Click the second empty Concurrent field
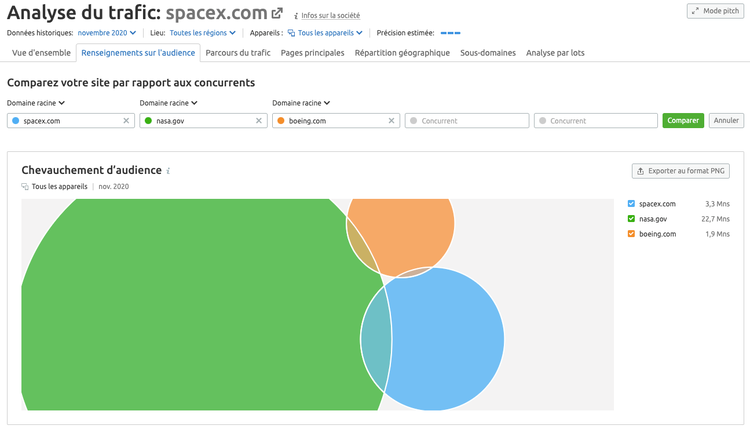The image size is (750, 429). [x=596, y=121]
